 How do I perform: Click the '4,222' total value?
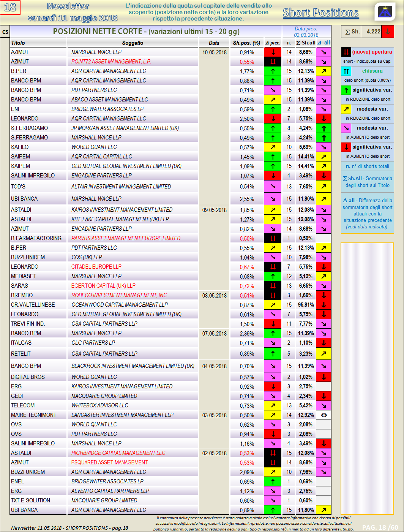(373, 32)
